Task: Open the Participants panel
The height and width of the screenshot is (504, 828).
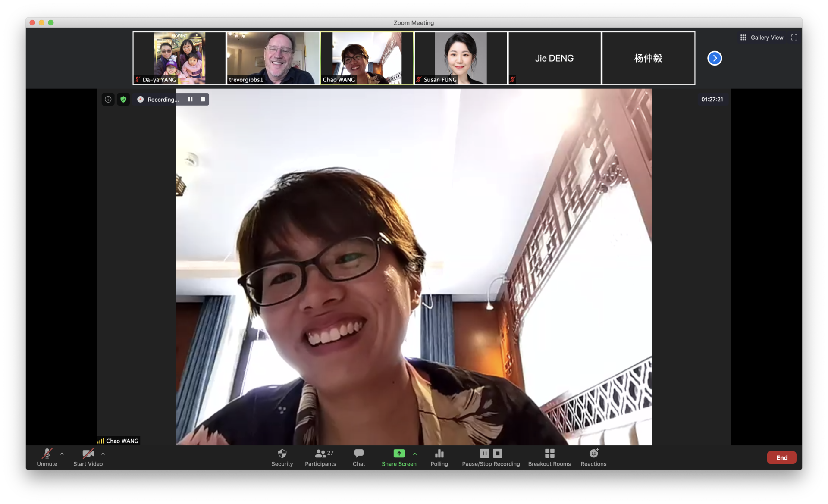Action: pyautogui.click(x=320, y=457)
